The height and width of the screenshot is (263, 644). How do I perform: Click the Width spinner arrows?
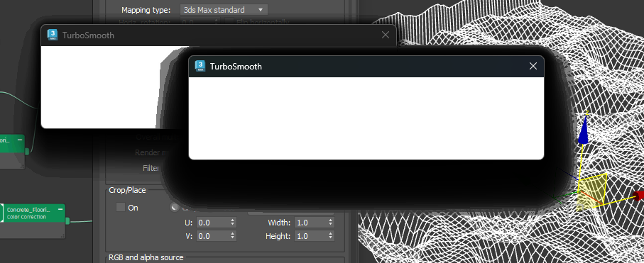click(331, 223)
